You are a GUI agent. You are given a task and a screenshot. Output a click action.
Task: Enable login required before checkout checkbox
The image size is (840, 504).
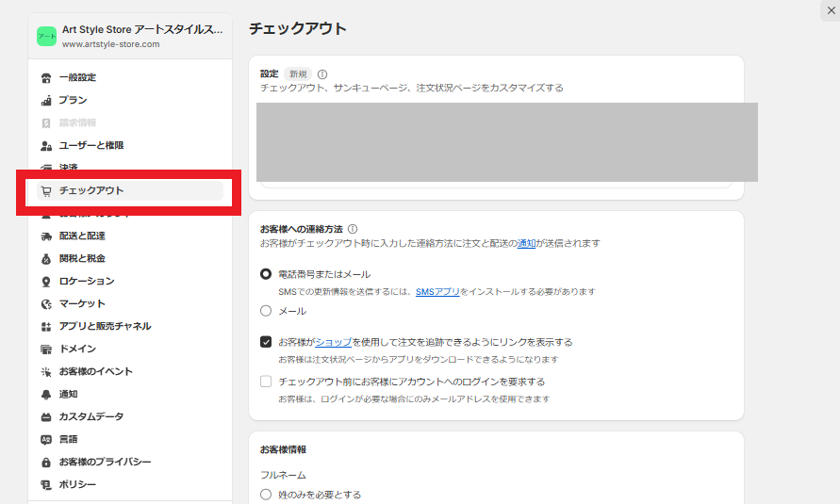pyautogui.click(x=266, y=382)
